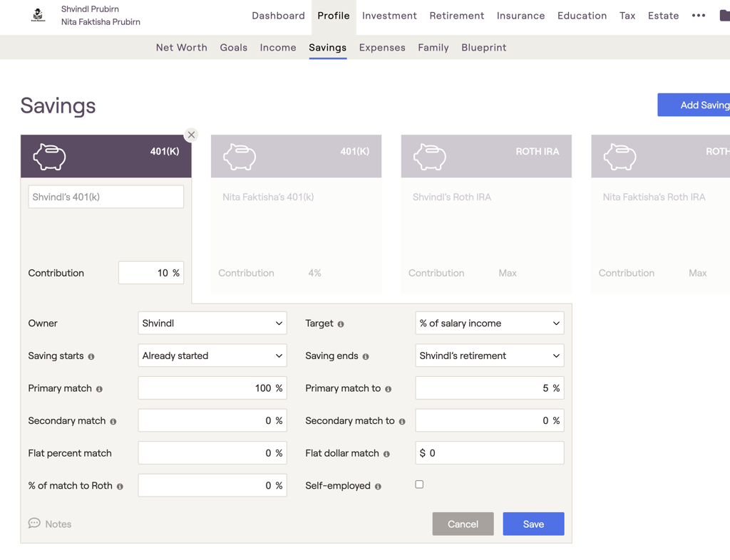Click the Primary match info icon
730x560 pixels.
(x=99, y=389)
